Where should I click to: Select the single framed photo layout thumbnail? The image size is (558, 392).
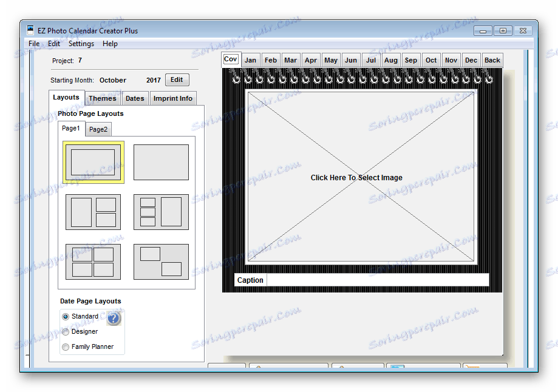click(94, 162)
